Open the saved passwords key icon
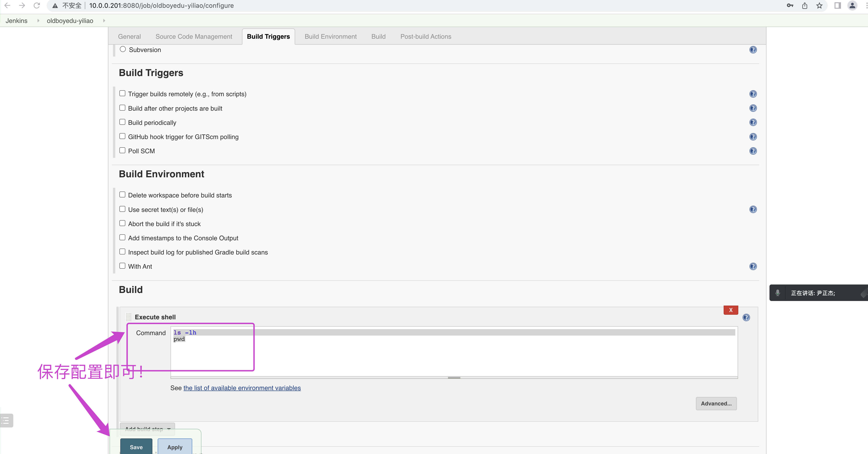 790,6
